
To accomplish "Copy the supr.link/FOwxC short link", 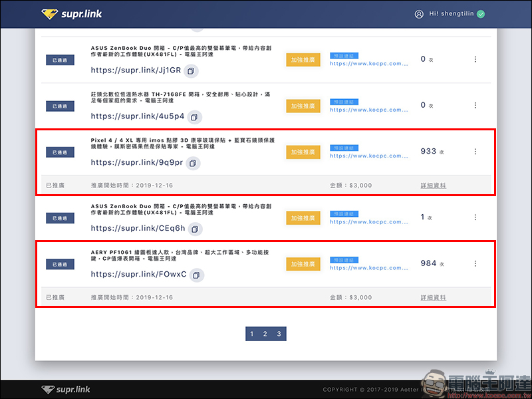I will 196,275.
